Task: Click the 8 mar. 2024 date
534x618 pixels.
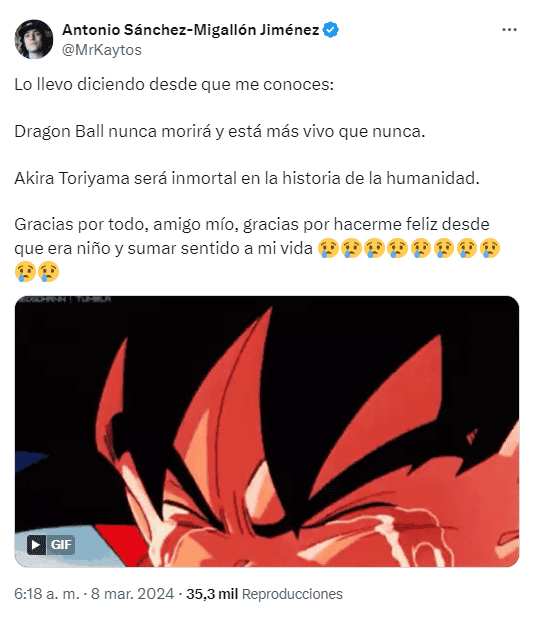Action: (132, 594)
